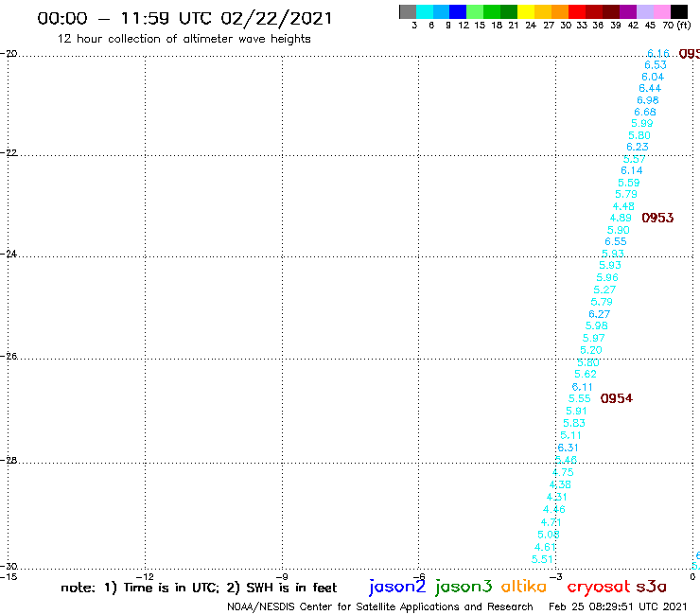Click the 4.61 wave height value
The width and height of the screenshot is (700, 615).
click(x=545, y=547)
